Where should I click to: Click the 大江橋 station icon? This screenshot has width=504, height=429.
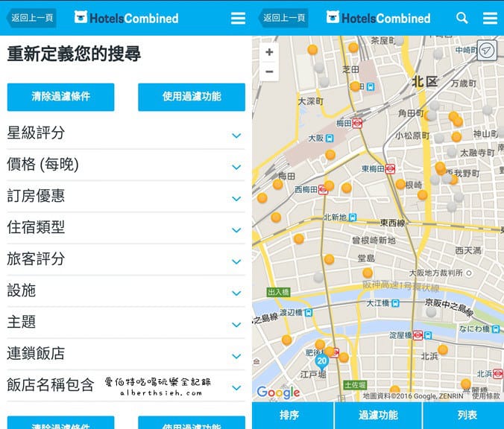(x=395, y=303)
